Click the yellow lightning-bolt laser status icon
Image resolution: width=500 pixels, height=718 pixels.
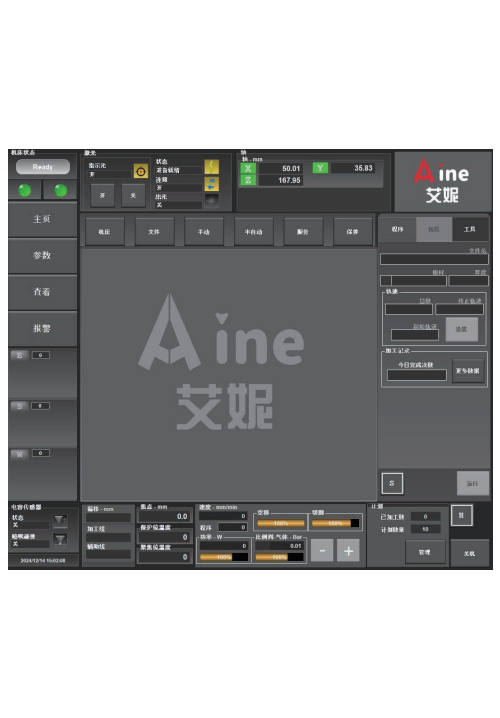[212, 167]
